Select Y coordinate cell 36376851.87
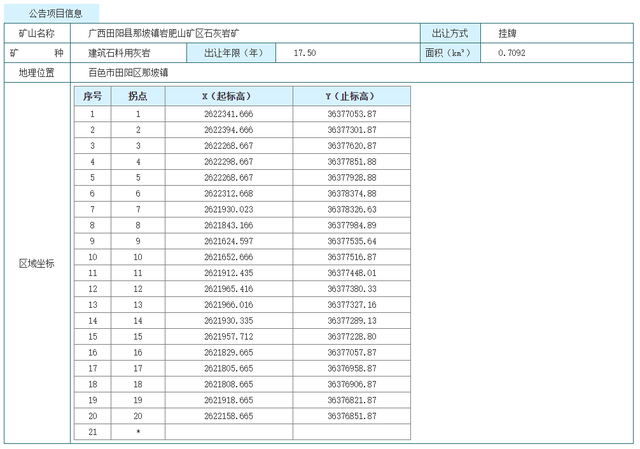The height and width of the screenshot is (449, 640). click(351, 415)
